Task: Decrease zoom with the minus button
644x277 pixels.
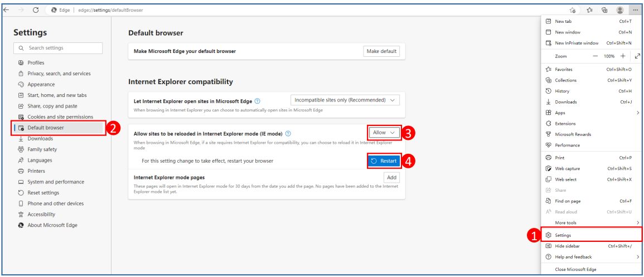Action: click(x=595, y=56)
